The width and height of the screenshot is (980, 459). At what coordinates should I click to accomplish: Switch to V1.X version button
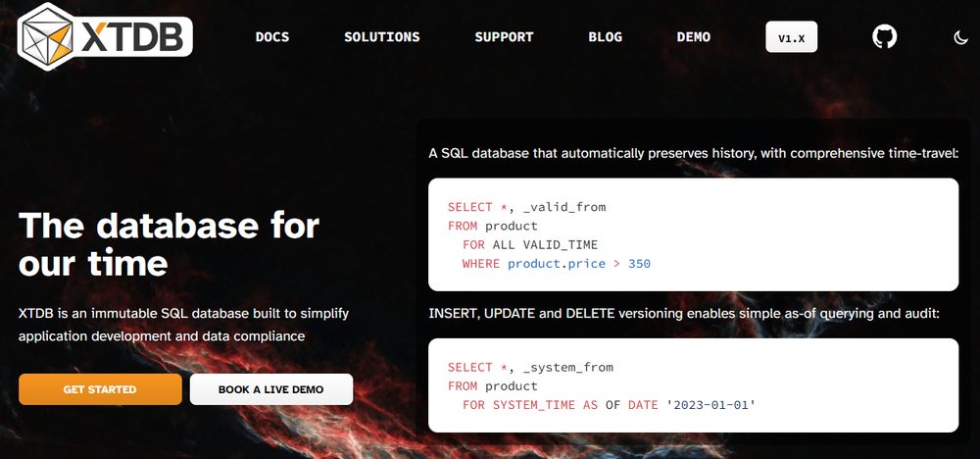pos(791,37)
